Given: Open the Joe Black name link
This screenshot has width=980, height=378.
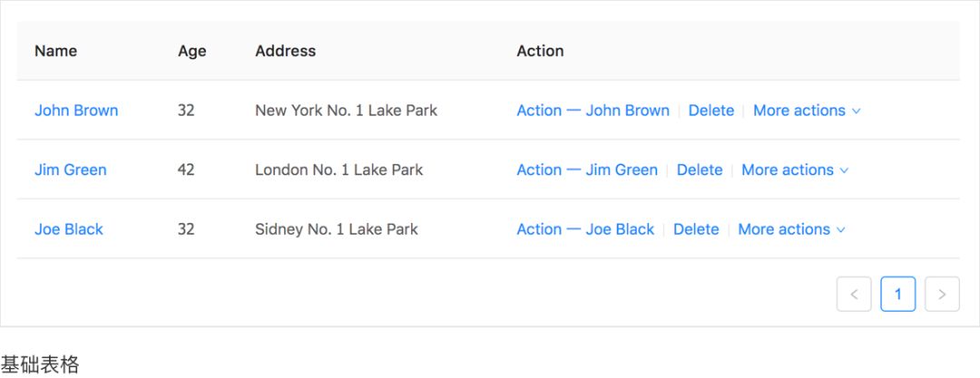Looking at the screenshot, I should coord(69,229).
